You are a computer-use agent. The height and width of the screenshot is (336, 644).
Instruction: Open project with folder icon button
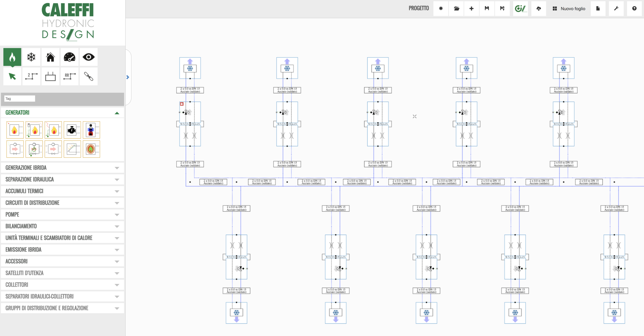(x=456, y=9)
